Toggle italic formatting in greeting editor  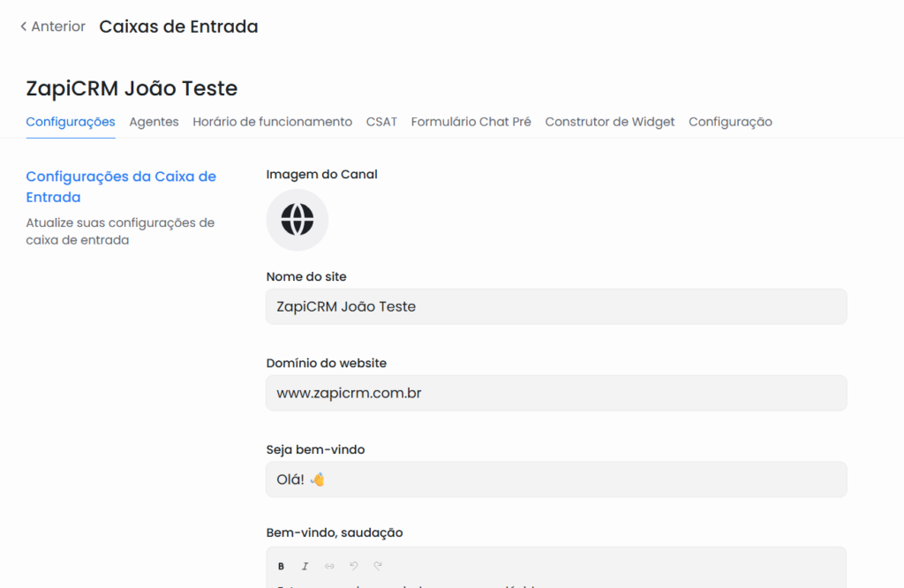[x=305, y=566]
